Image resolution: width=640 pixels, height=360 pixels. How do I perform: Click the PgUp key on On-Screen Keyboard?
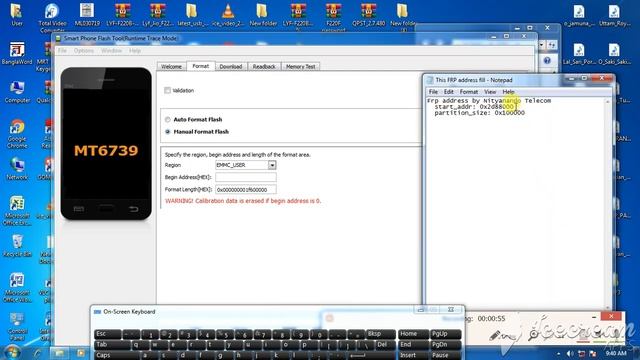pos(445,334)
